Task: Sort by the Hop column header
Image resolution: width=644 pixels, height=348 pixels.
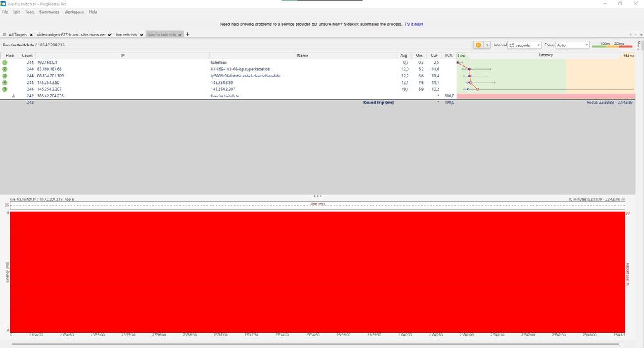Action: [10, 56]
